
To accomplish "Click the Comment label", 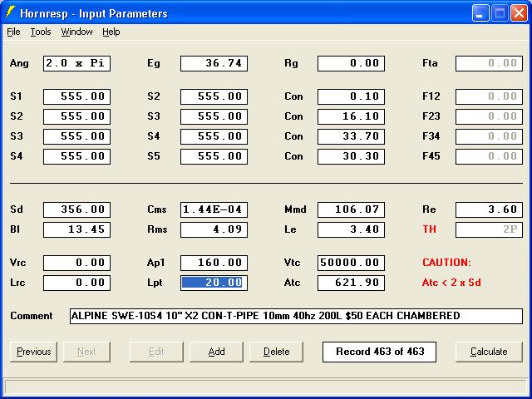I will click(32, 316).
